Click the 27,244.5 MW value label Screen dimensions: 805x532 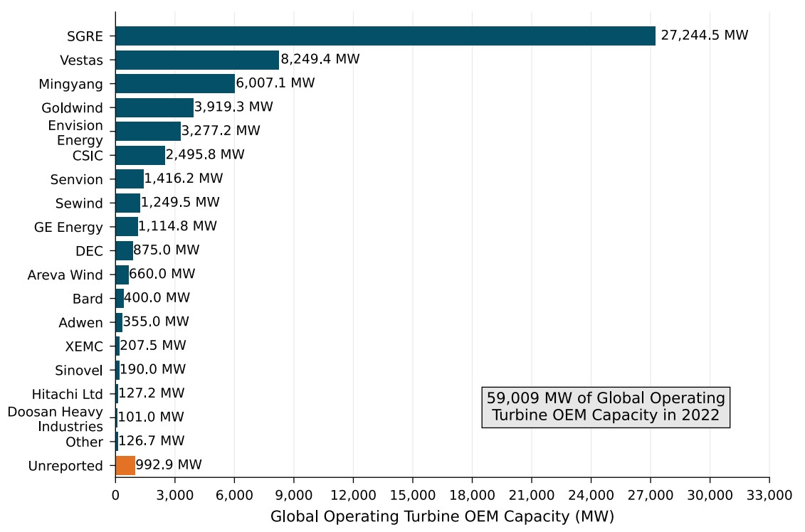tap(704, 36)
